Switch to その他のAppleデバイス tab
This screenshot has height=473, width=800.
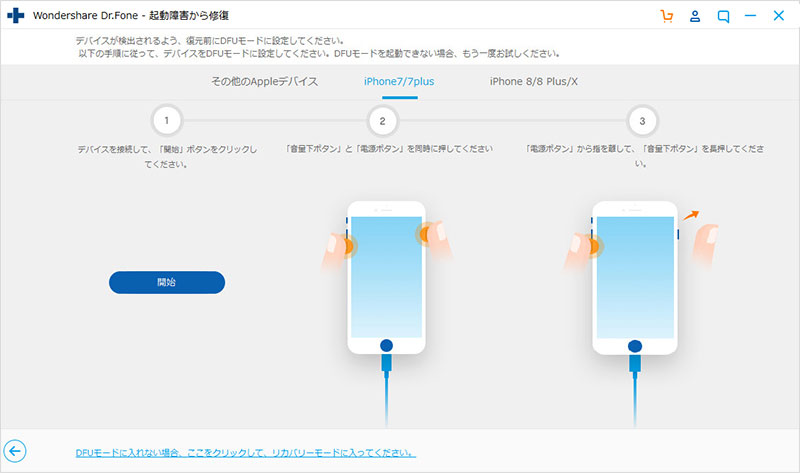click(265, 82)
